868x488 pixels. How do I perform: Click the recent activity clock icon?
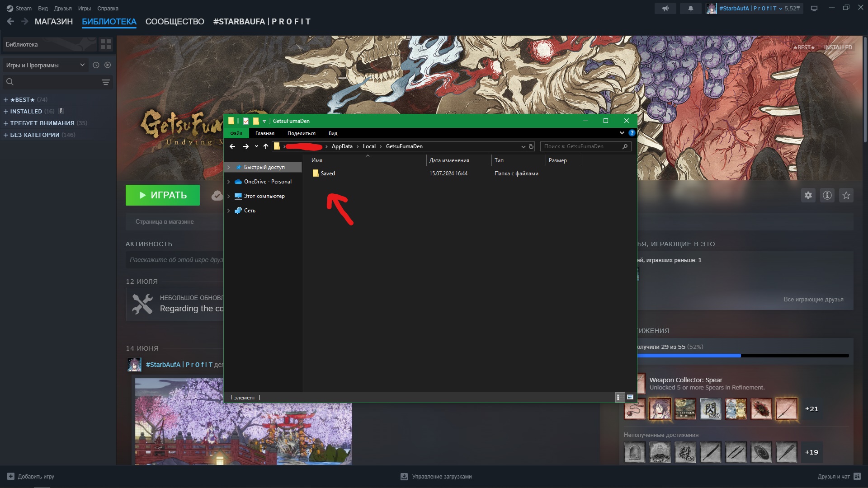pyautogui.click(x=96, y=65)
